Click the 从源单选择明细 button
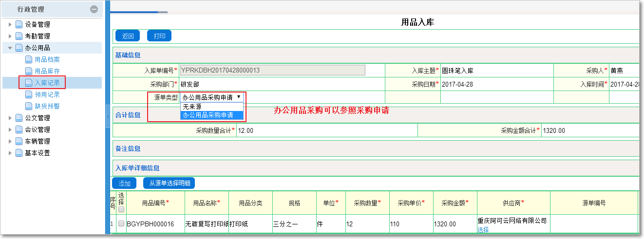The image size is (644, 239). (169, 184)
